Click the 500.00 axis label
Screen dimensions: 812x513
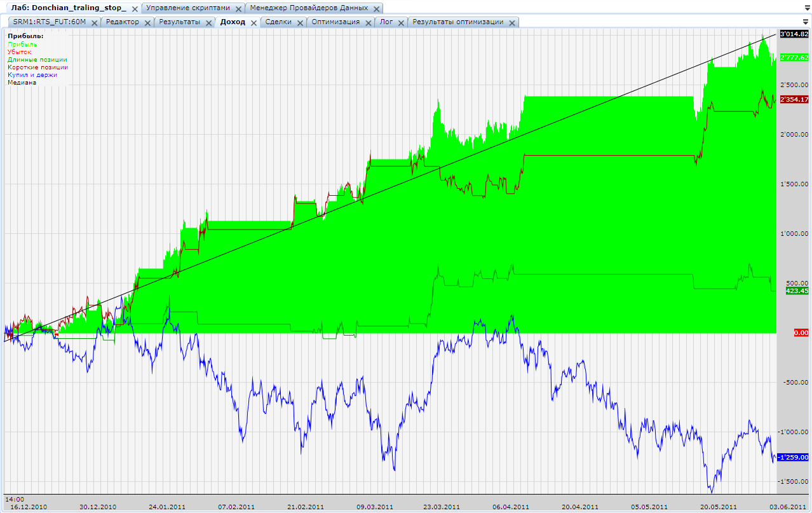(x=797, y=283)
